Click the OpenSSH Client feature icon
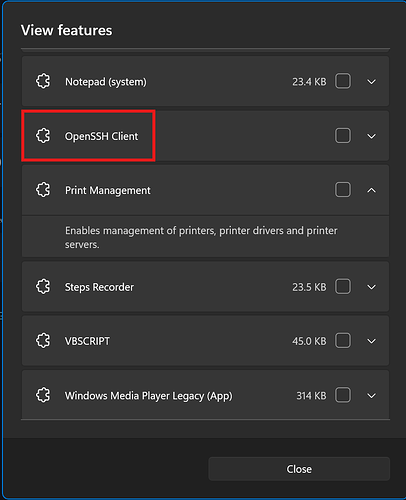This screenshot has width=406, height=500. click(x=43, y=136)
